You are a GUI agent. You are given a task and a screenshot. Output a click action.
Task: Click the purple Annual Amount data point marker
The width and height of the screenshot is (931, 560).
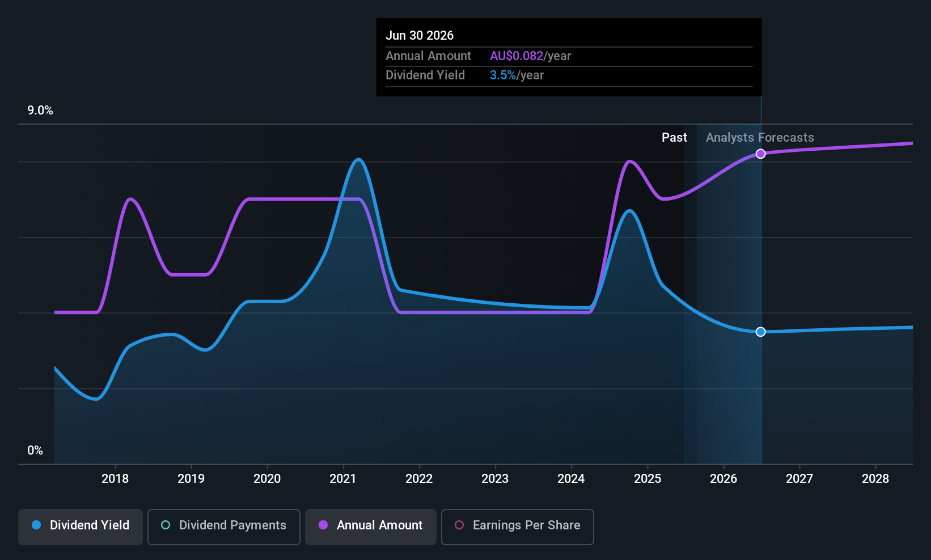(761, 154)
